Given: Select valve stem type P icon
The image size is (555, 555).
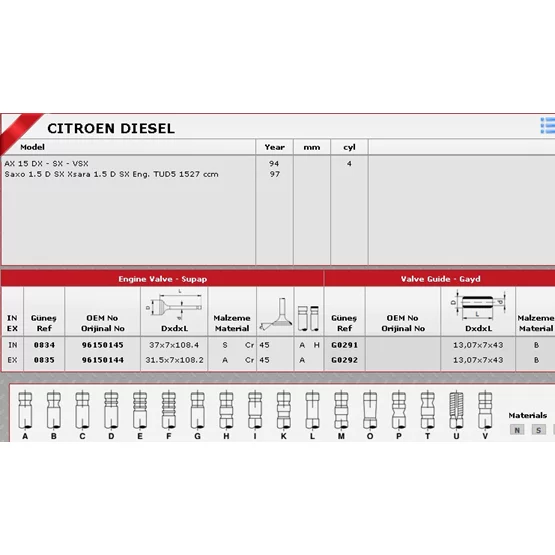Looking at the screenshot, I should tap(399, 410).
